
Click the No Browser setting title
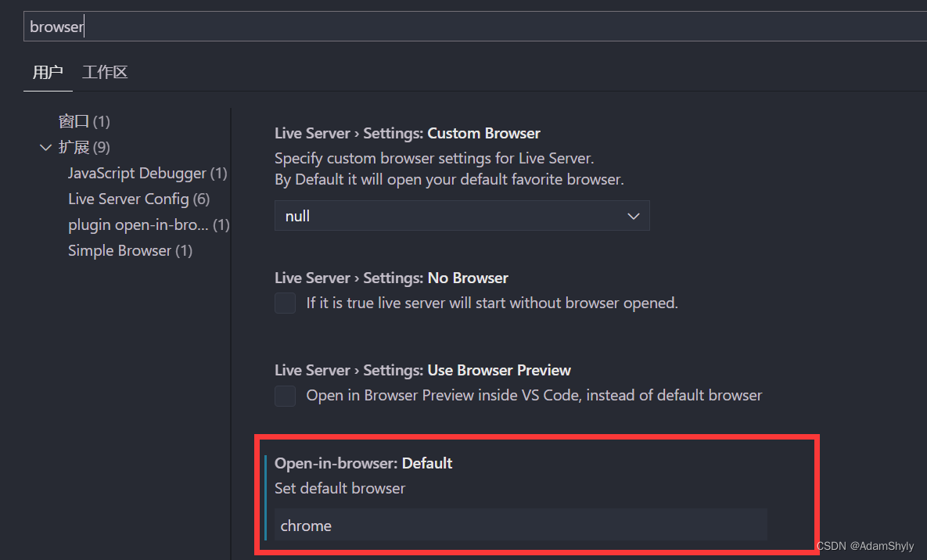click(391, 278)
